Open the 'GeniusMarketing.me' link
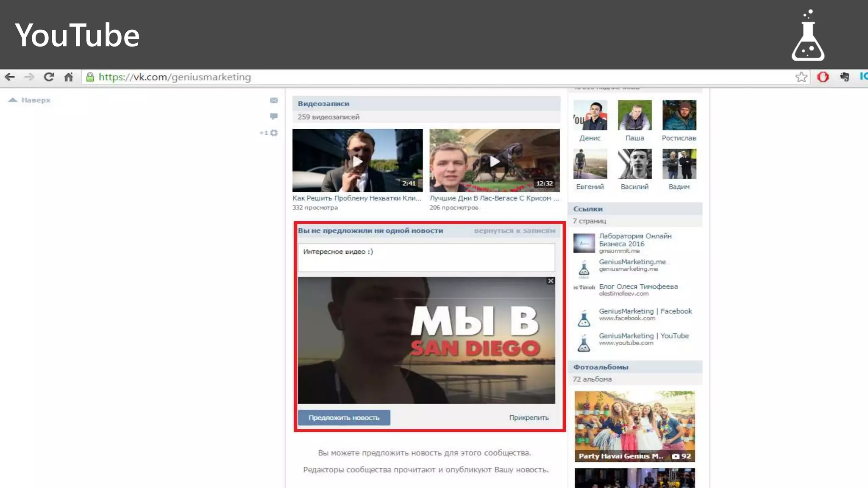Screen dimensions: 868x488 tap(632, 262)
